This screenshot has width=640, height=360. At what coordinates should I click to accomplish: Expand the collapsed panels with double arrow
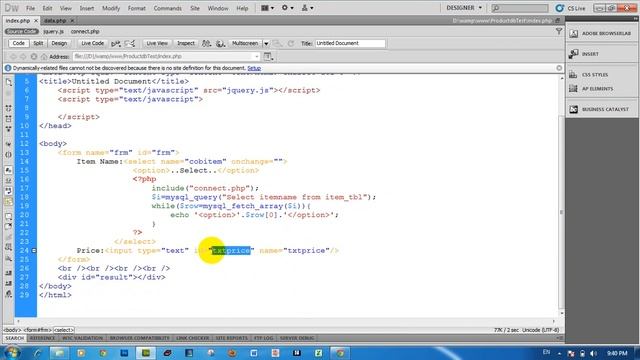coord(635,18)
